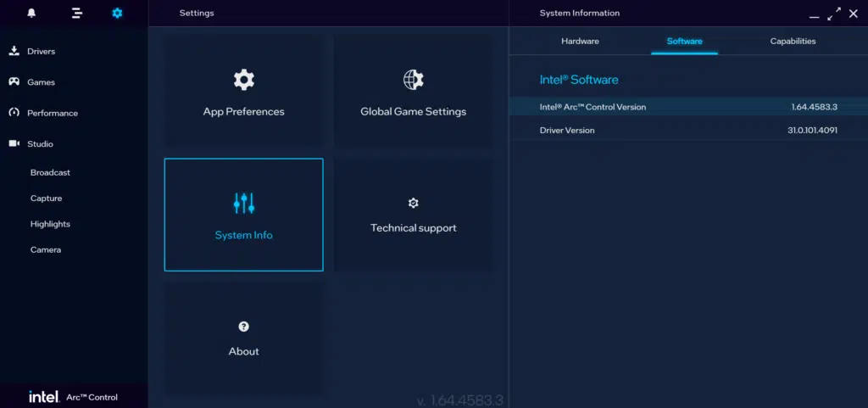Image resolution: width=868 pixels, height=408 pixels.
Task: Open Broadcast under Studio
Action: 50,173
